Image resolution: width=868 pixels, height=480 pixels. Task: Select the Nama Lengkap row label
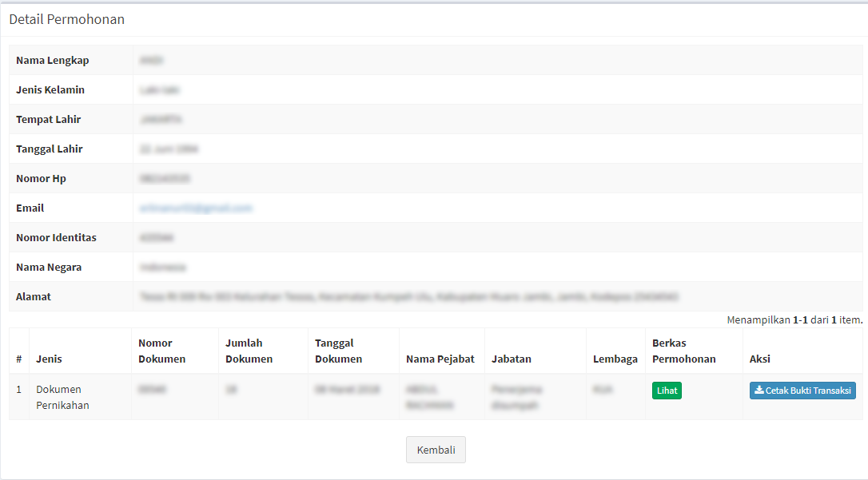pyautogui.click(x=53, y=61)
